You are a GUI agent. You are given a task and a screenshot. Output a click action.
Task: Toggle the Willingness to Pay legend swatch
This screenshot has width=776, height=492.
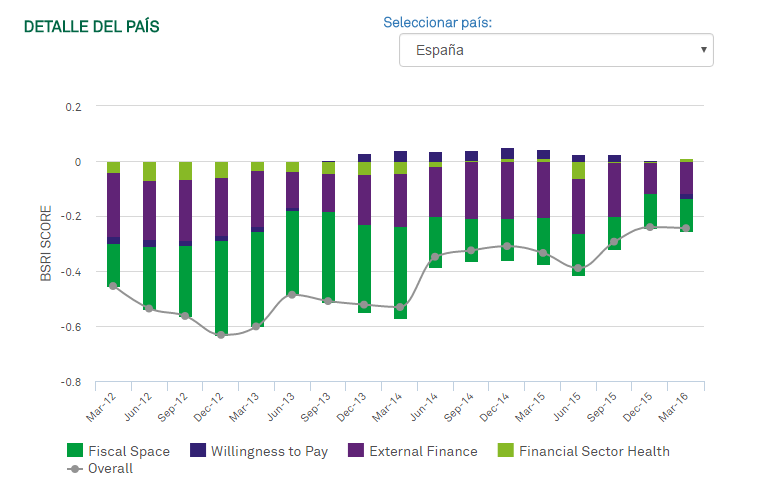tap(198, 450)
